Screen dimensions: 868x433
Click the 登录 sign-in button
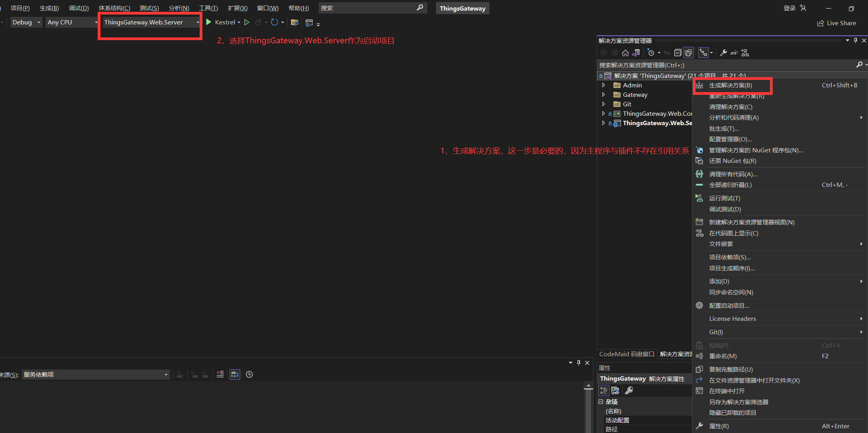789,8
